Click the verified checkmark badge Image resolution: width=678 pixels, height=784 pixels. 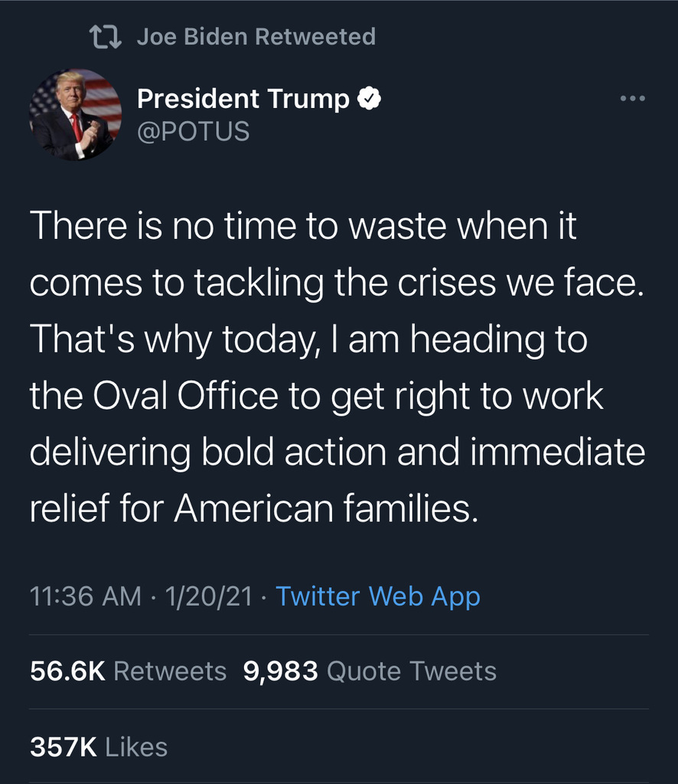370,99
